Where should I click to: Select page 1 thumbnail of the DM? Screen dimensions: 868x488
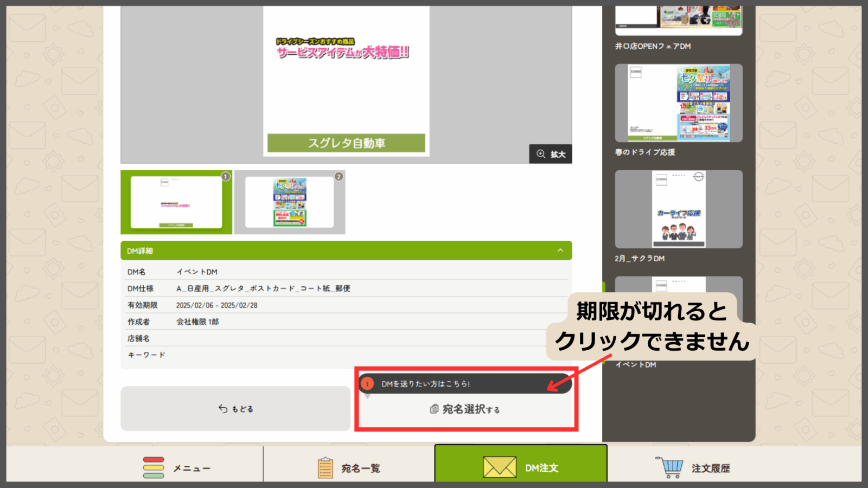point(176,202)
